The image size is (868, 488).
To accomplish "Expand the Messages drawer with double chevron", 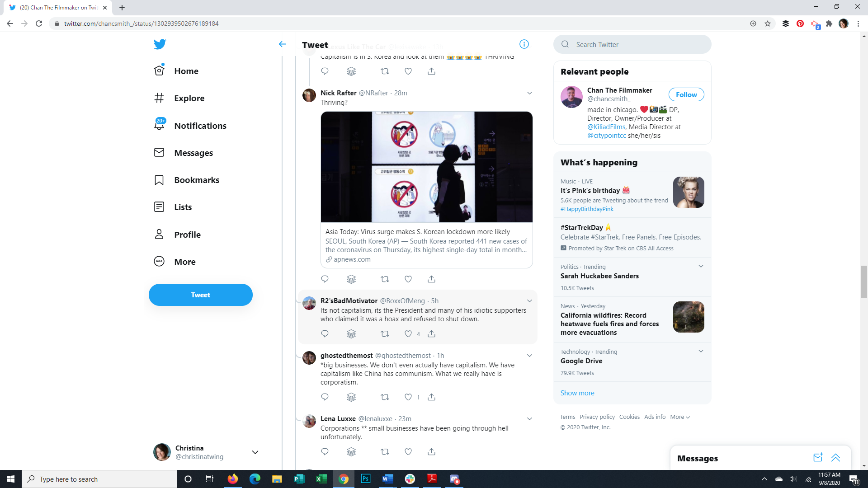I will coord(835,458).
